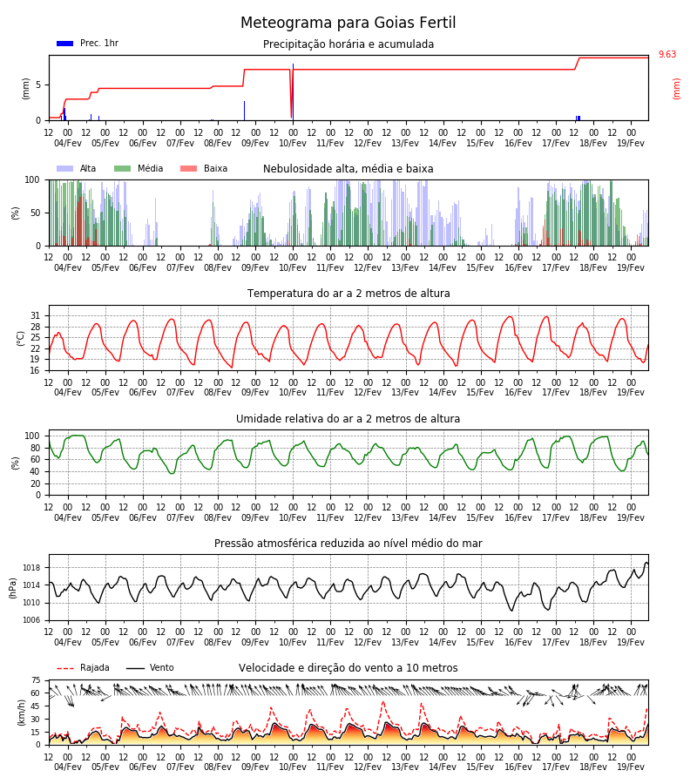697x784 pixels.
Task: Click the 16/Fev label under the temperature chart
Action: click(x=518, y=393)
